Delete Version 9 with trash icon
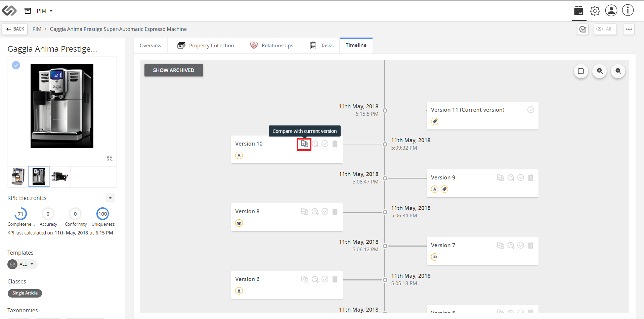The height and width of the screenshot is (319, 644). click(x=531, y=177)
